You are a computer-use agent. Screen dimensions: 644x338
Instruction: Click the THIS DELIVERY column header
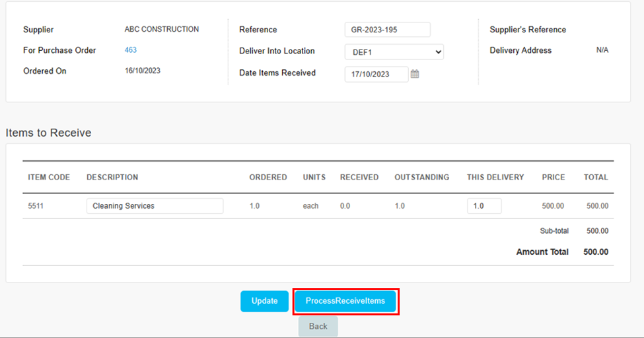(x=495, y=178)
